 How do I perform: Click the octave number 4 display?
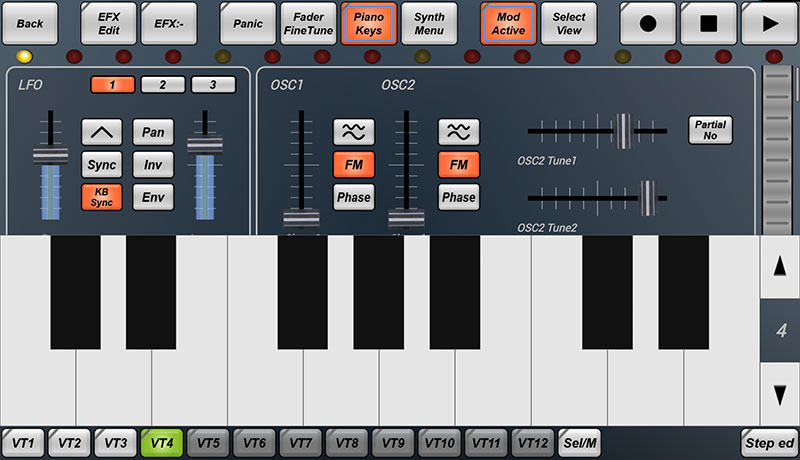point(780,330)
